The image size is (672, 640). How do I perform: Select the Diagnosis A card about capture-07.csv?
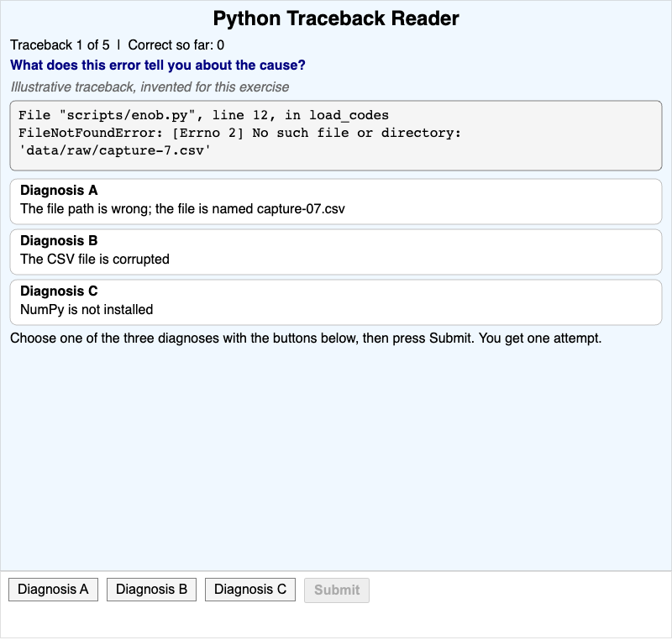tap(336, 202)
